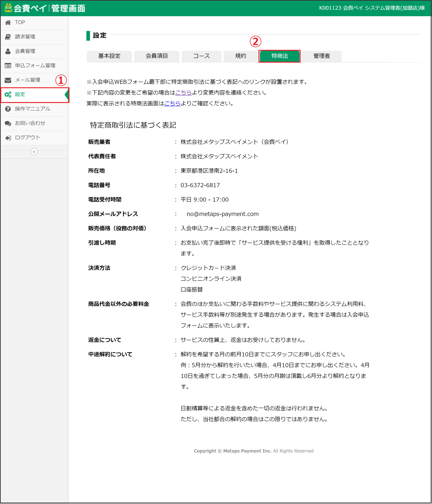Click the highlighted 特商法 tab
432x504 pixels.
click(x=280, y=56)
